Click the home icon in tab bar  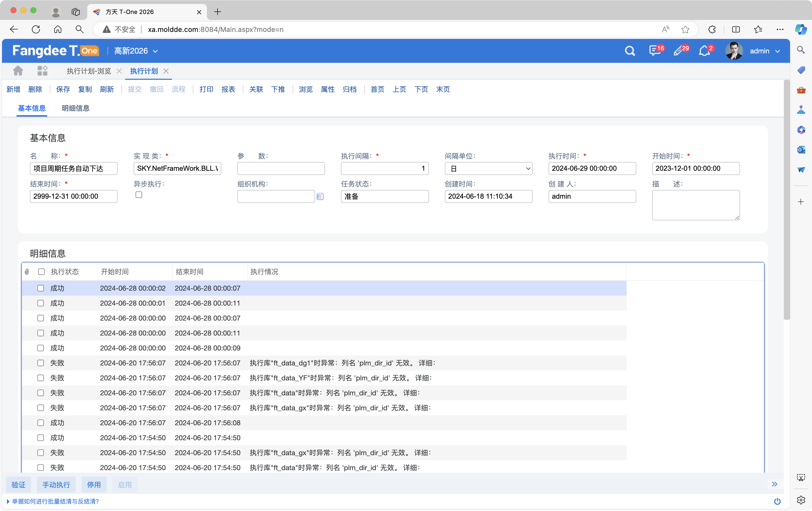click(x=18, y=71)
